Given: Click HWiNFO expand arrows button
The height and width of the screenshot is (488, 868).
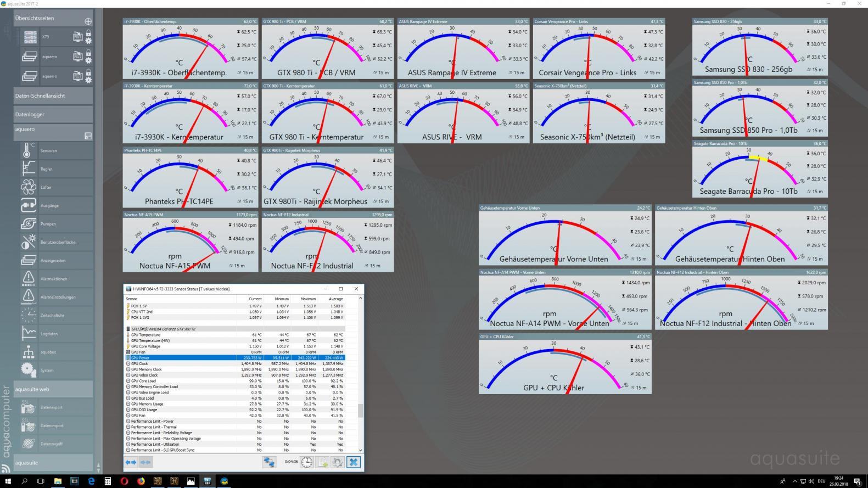Looking at the screenshot, I should (x=131, y=462).
